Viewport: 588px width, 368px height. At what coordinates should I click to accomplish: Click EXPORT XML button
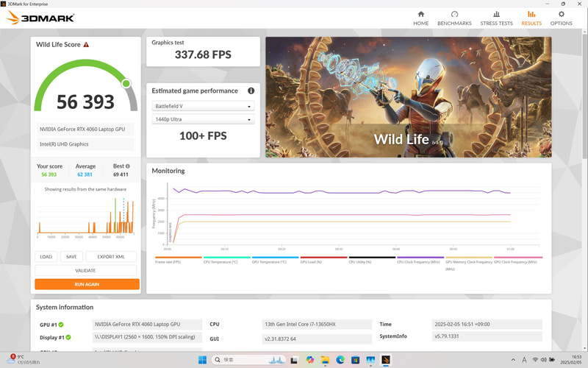pos(111,257)
